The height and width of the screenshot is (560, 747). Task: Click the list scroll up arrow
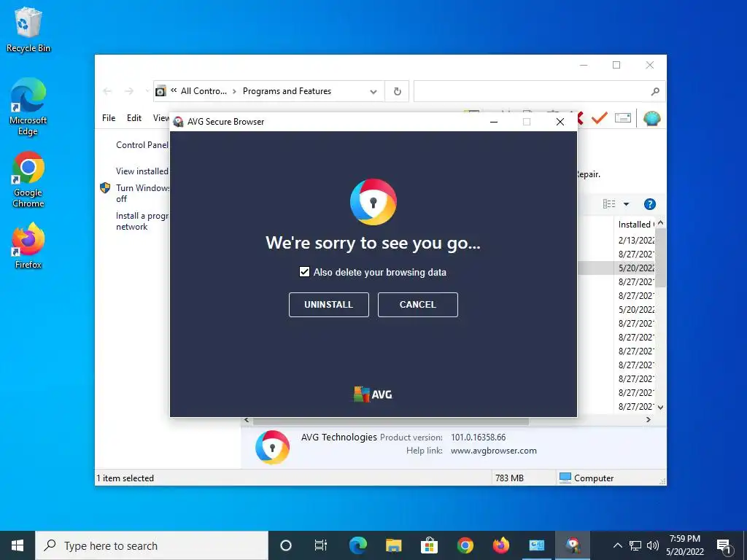click(660, 223)
